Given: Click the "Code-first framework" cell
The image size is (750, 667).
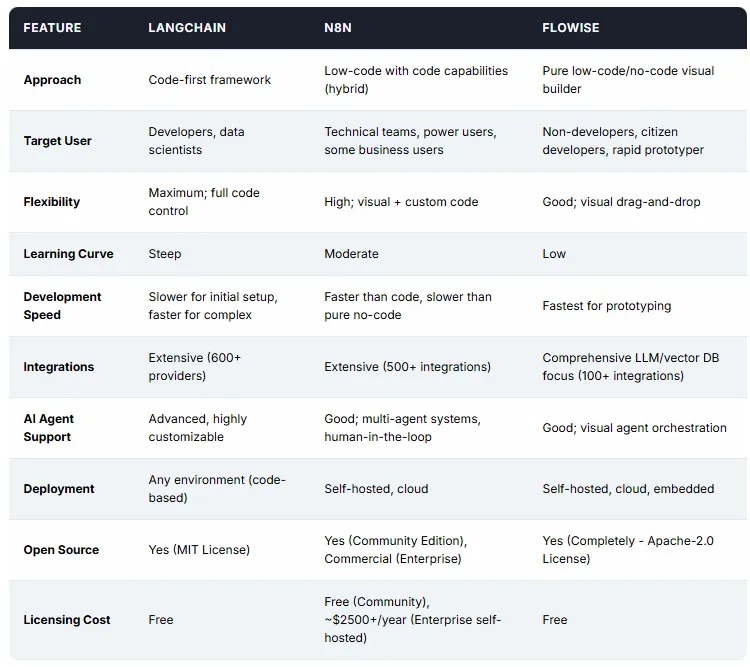Looking at the screenshot, I should tap(209, 80).
